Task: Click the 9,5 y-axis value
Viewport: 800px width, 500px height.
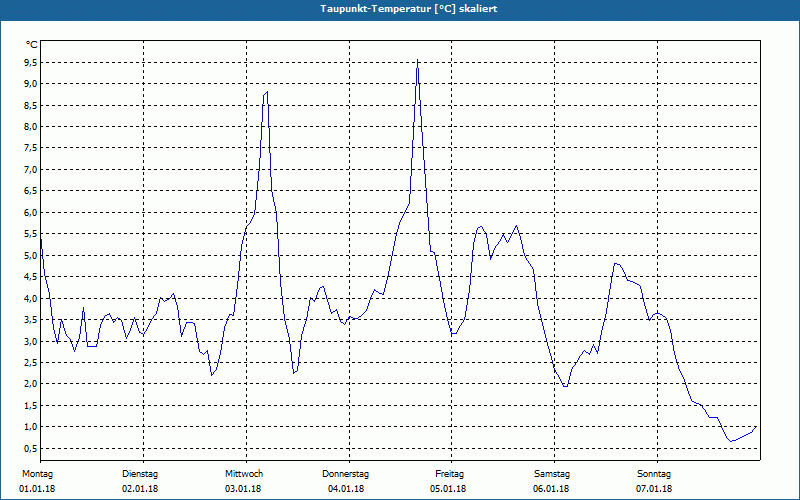Action: point(31,63)
